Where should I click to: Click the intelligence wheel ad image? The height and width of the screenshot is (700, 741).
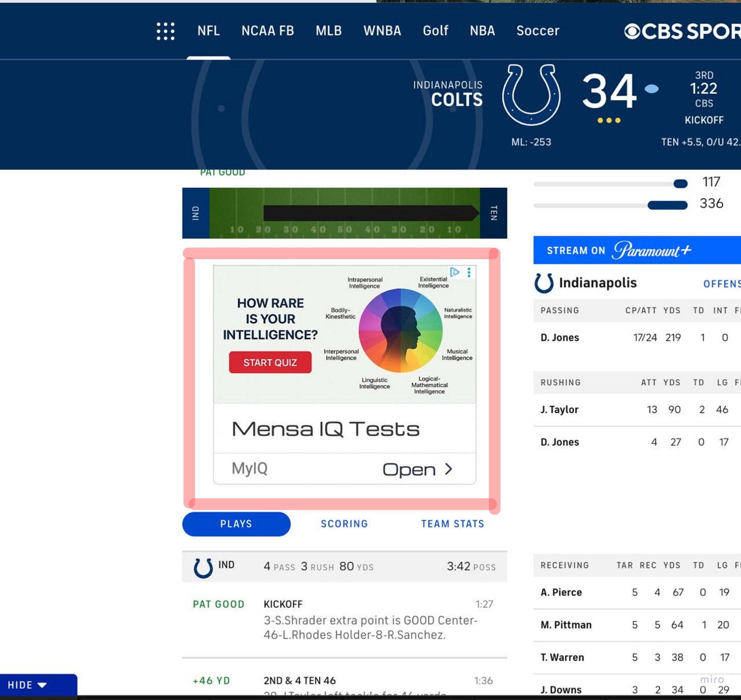point(400,331)
